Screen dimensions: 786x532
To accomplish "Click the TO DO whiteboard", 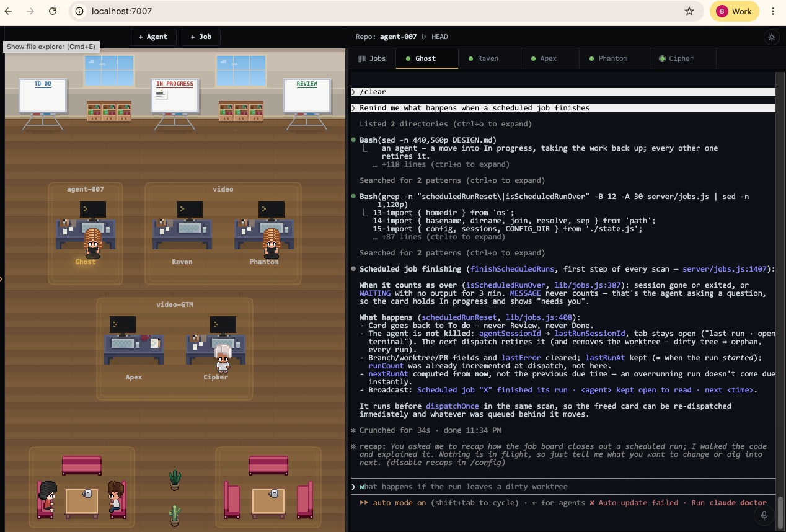I will click(43, 96).
